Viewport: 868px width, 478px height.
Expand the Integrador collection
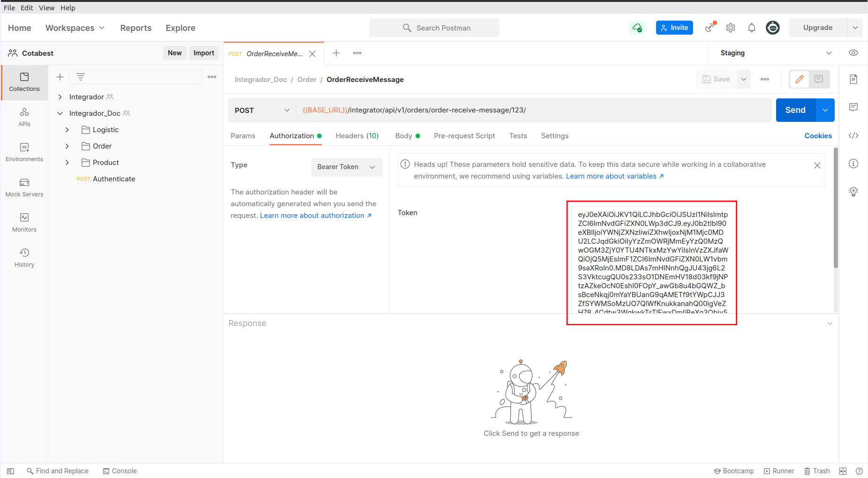(60, 97)
